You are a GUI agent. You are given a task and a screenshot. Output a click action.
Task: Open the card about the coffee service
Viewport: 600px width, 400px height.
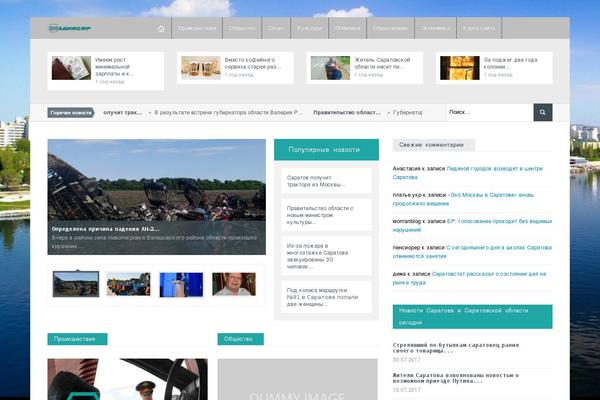click(235, 68)
